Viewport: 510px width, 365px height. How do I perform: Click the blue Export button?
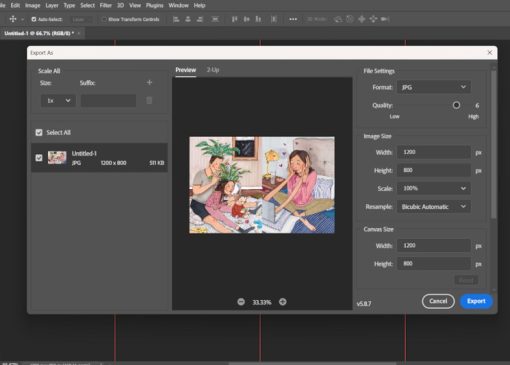coord(476,301)
